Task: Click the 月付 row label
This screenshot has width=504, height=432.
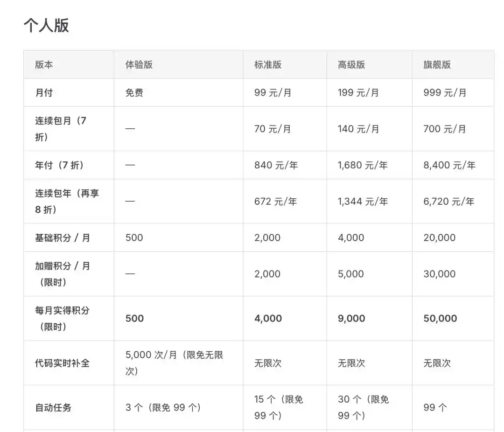Action: click(44, 92)
